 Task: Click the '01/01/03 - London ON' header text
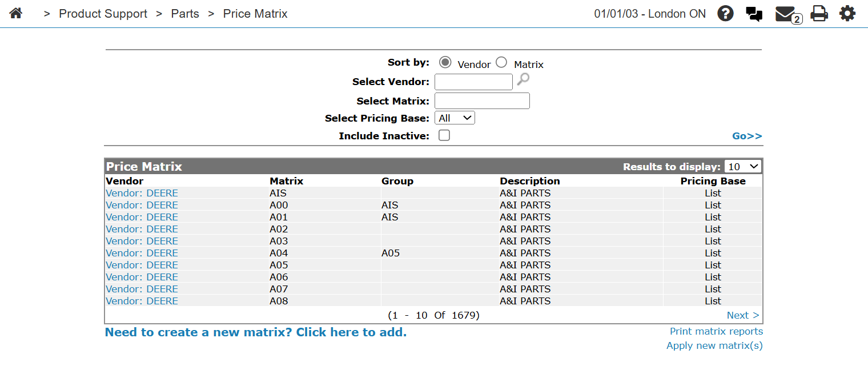[650, 14]
